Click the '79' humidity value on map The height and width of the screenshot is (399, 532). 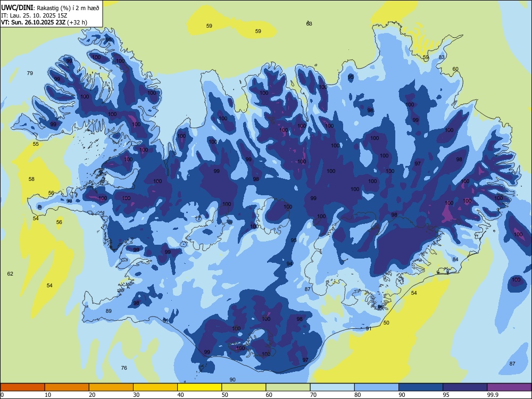30,73
